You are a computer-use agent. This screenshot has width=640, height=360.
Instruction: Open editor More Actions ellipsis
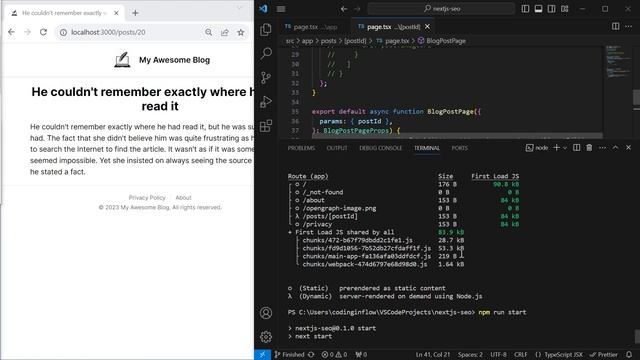629,26
